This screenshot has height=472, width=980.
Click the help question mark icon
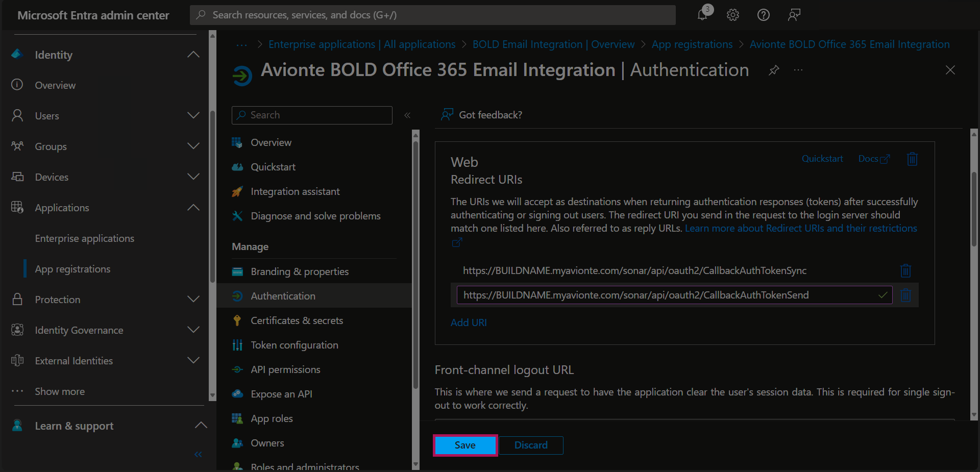(x=763, y=15)
